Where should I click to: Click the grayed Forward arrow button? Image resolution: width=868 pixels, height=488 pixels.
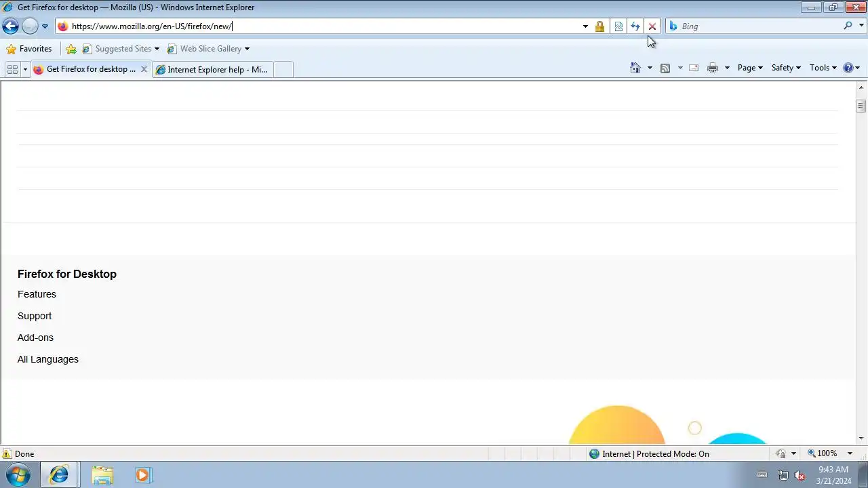pyautogui.click(x=30, y=26)
